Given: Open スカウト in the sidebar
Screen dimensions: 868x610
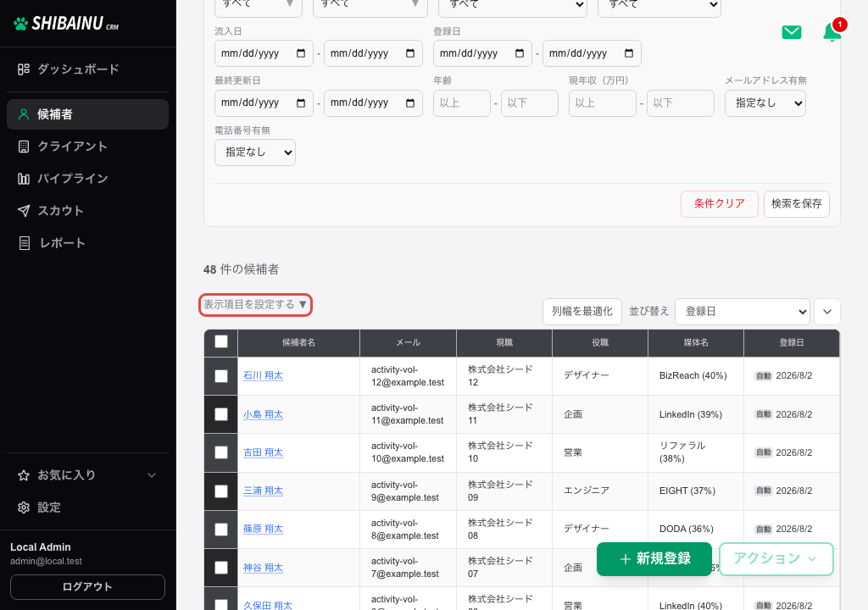Looking at the screenshot, I should 87,210.
